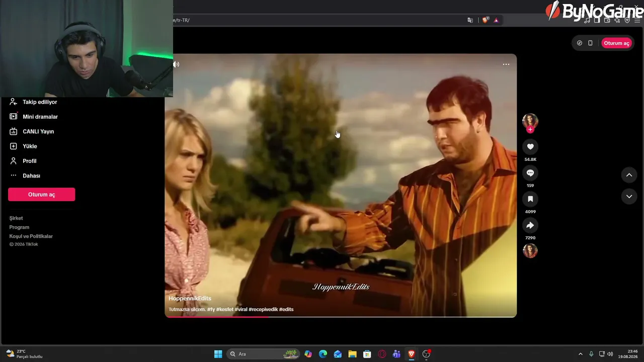Click the top-right Oturum aç button

click(616, 43)
